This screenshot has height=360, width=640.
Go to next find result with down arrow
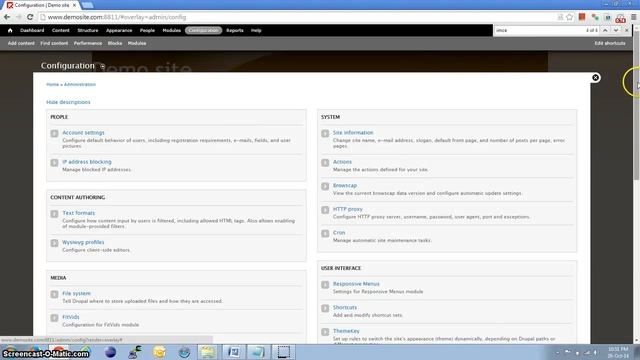[616, 30]
